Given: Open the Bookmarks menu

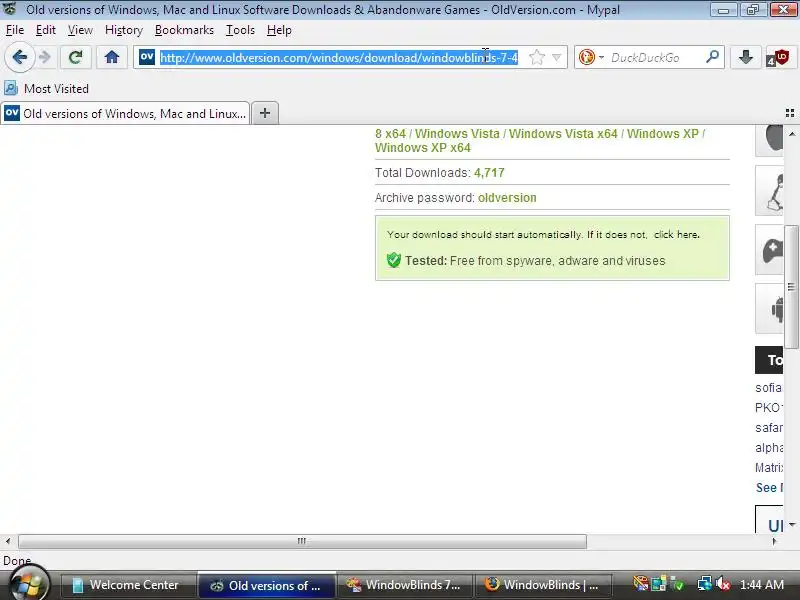Looking at the screenshot, I should pos(184,30).
